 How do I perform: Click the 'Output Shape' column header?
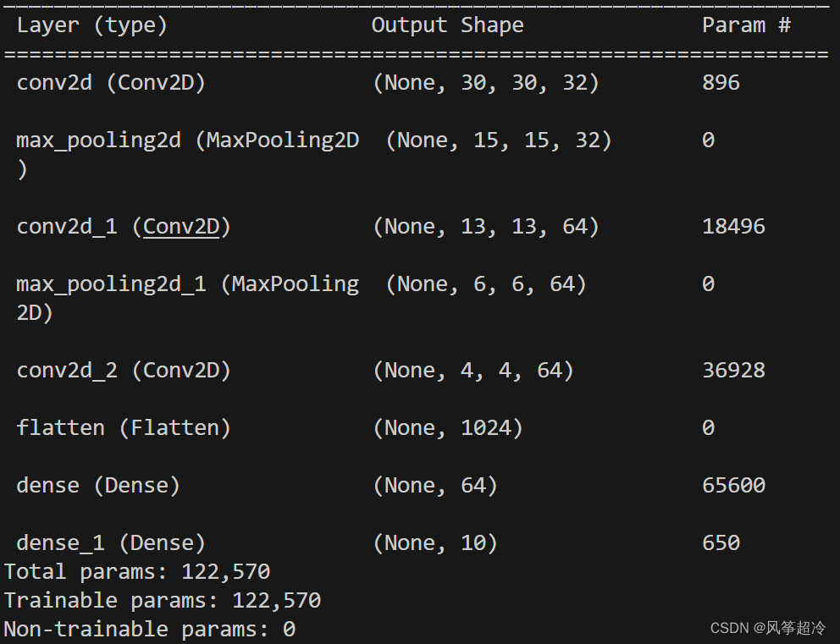[448, 25]
